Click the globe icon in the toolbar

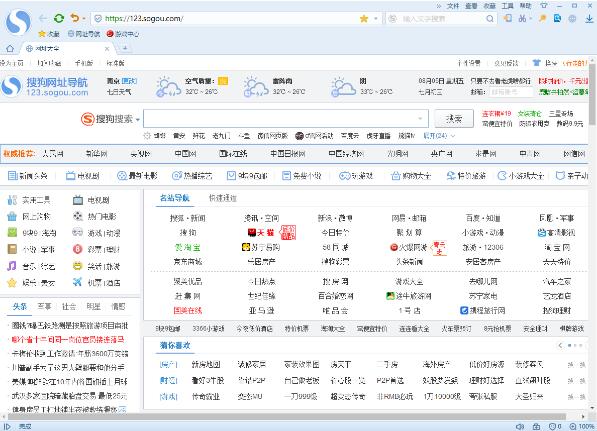[572, 18]
